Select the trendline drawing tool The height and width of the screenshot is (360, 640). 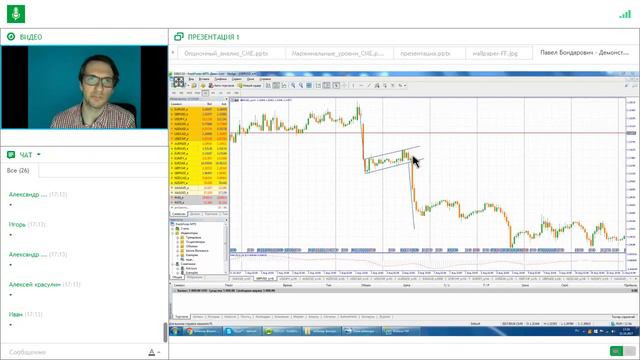point(369,86)
